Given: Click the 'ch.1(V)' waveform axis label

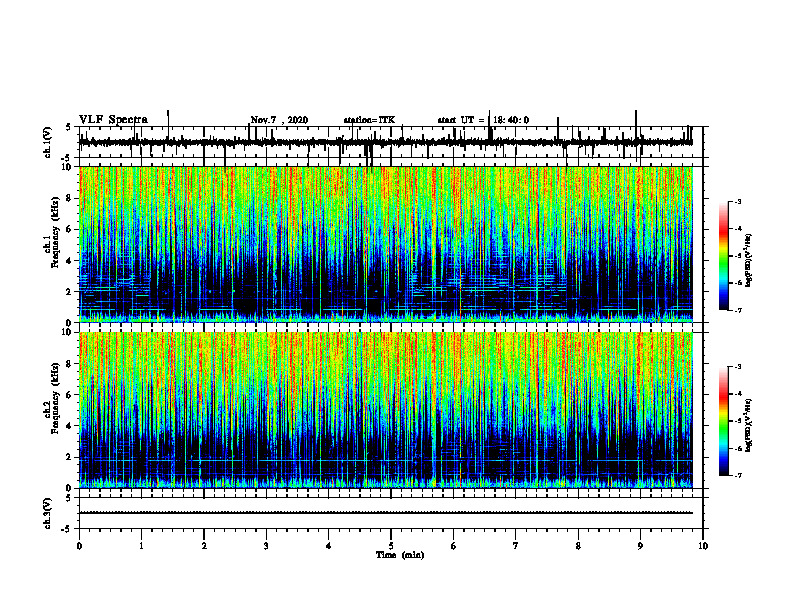Looking at the screenshot, I should point(48,142).
